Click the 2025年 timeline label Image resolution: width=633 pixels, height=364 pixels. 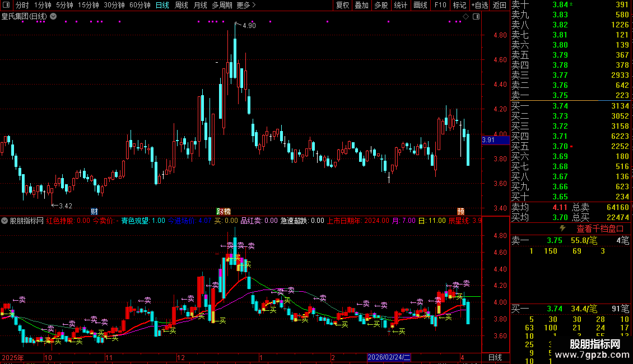point(12,357)
